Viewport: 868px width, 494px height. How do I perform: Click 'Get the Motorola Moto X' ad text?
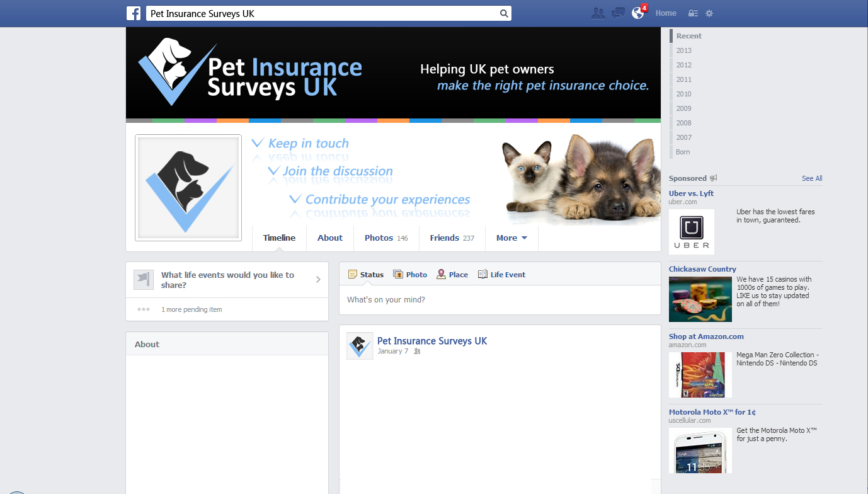click(777, 435)
